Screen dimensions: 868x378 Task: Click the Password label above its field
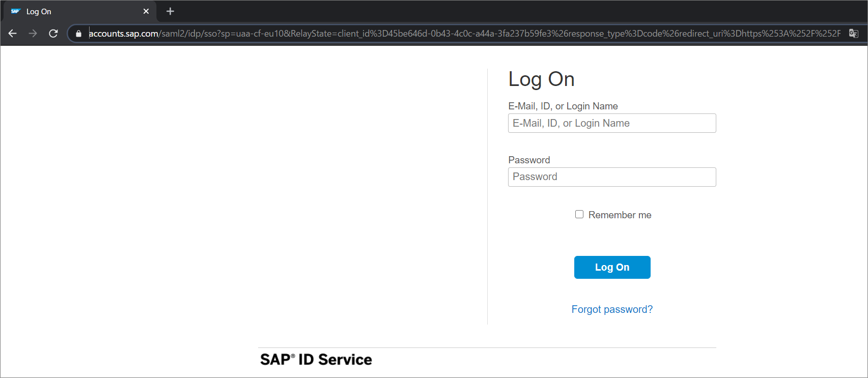click(x=529, y=160)
